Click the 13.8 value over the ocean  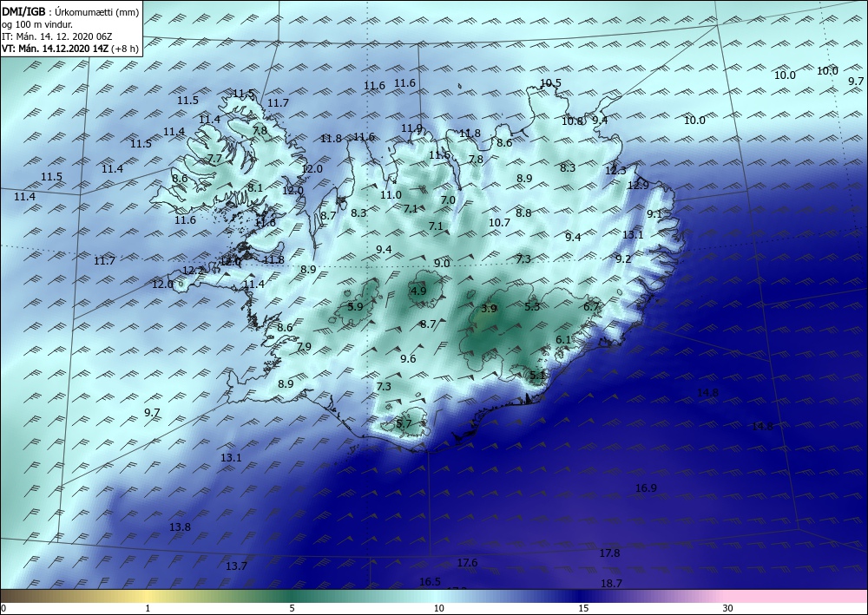click(x=180, y=527)
